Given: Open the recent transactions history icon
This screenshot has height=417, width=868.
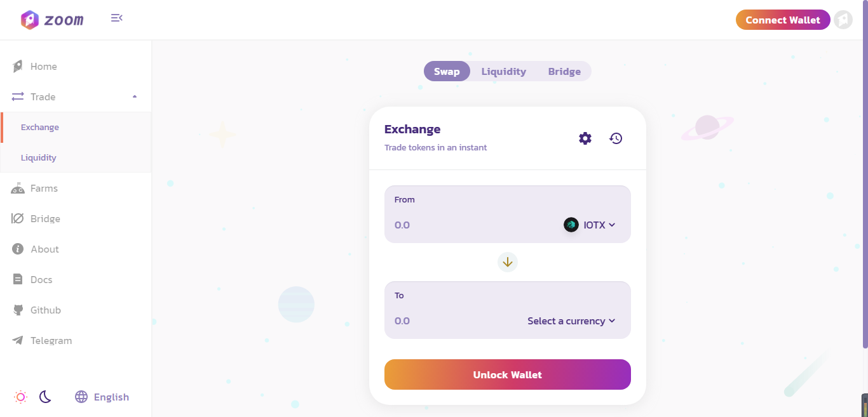Looking at the screenshot, I should (616, 138).
